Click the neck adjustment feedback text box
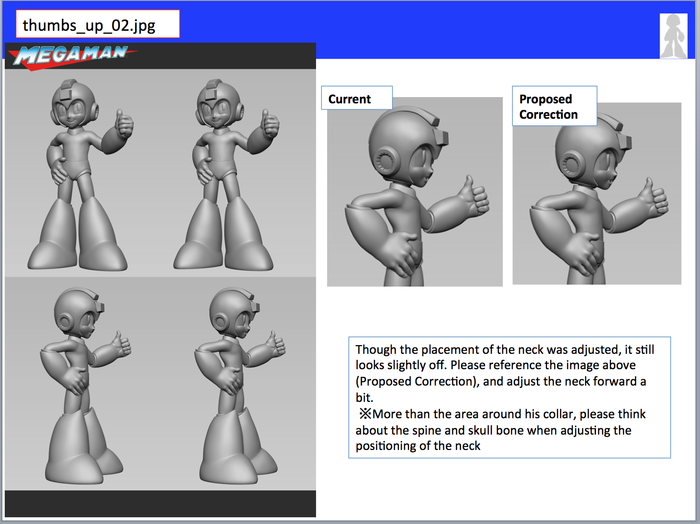 (509, 397)
